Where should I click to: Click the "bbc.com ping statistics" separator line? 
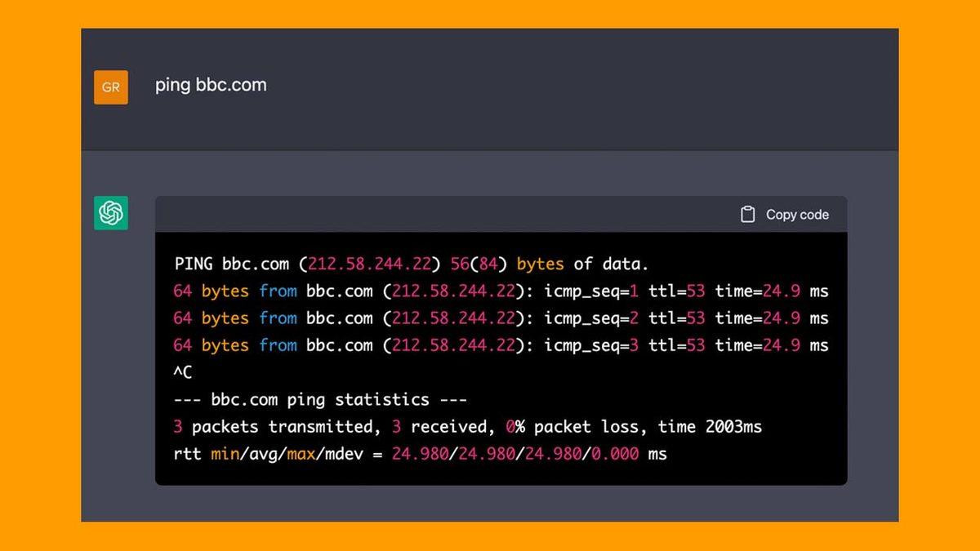(320, 399)
